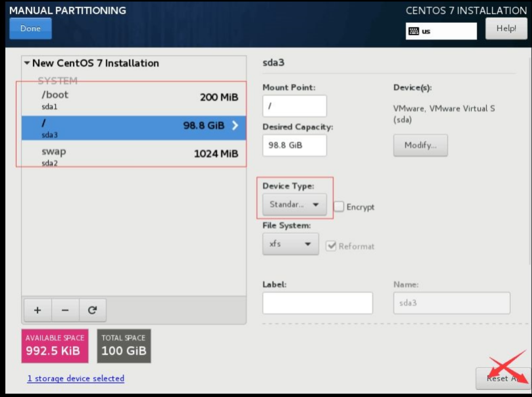Open the 1 storage device selected link
Viewport: 532px width, 397px height.
click(76, 378)
